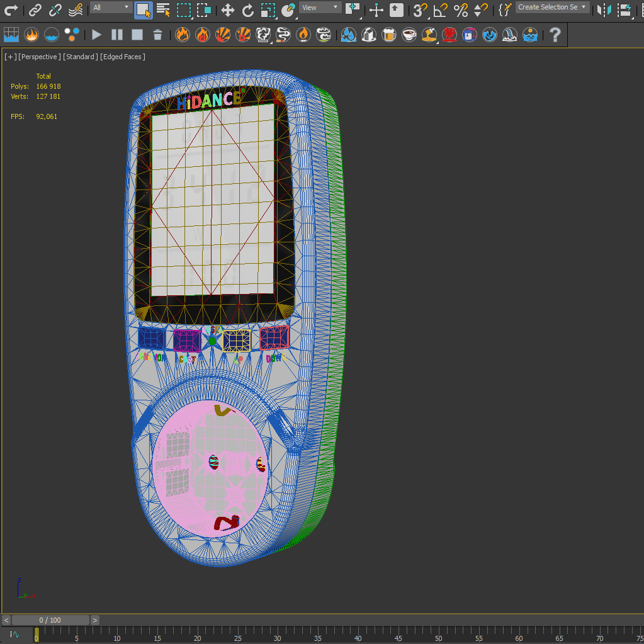Open the Select by Name list icon
Screen dimensions: 644x644
(164, 10)
